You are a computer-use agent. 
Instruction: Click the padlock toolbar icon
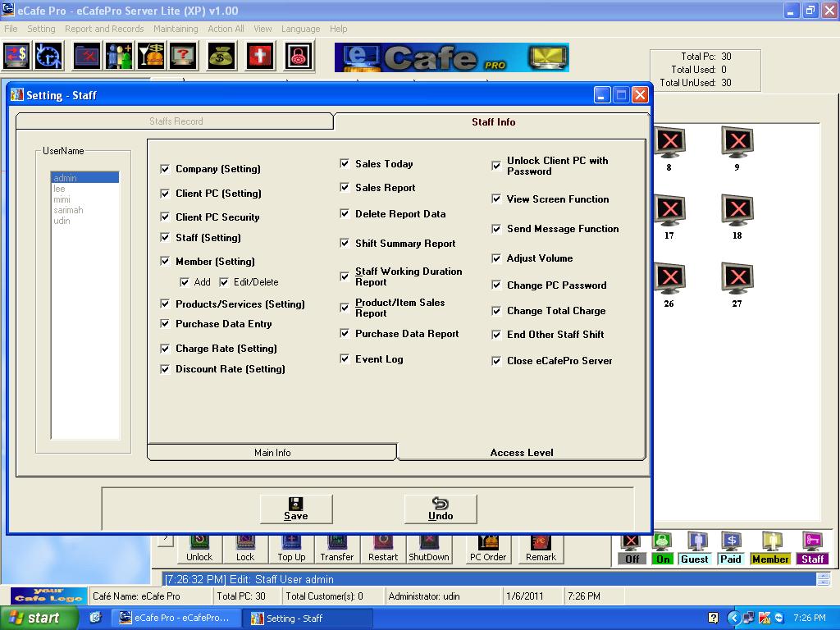point(299,56)
